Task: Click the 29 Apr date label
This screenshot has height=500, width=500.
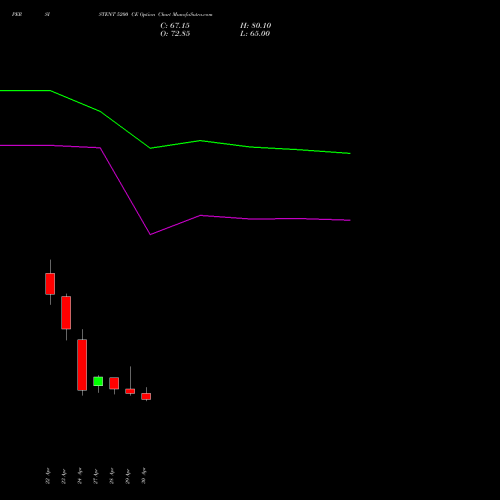Action: pyautogui.click(x=128, y=476)
